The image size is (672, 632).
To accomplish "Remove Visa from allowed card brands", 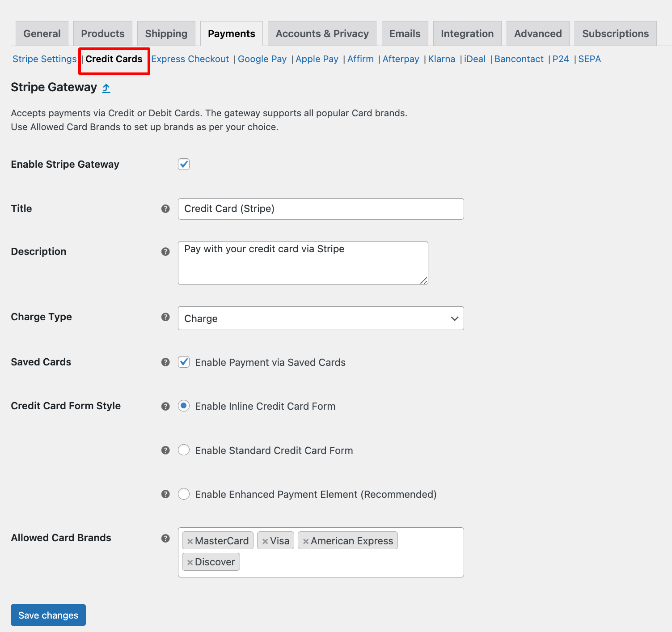I will click(265, 541).
